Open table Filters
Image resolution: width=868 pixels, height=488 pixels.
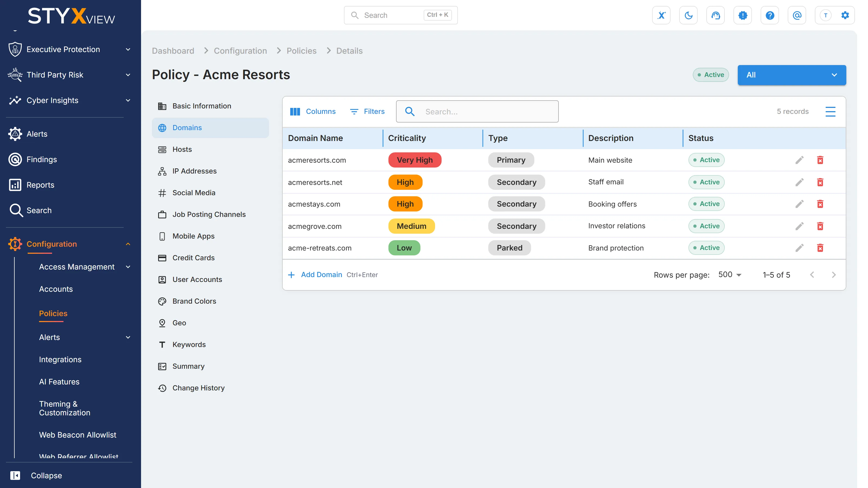coord(367,111)
